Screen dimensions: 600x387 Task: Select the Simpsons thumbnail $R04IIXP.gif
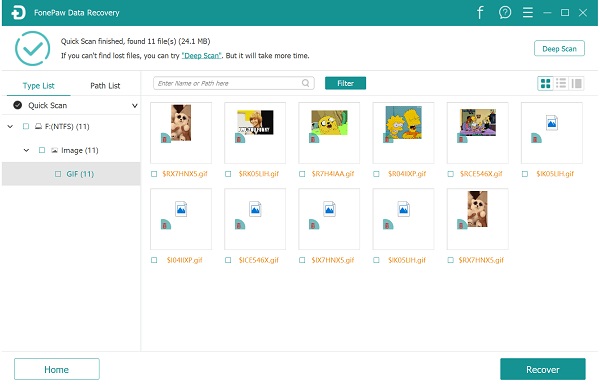(404, 122)
